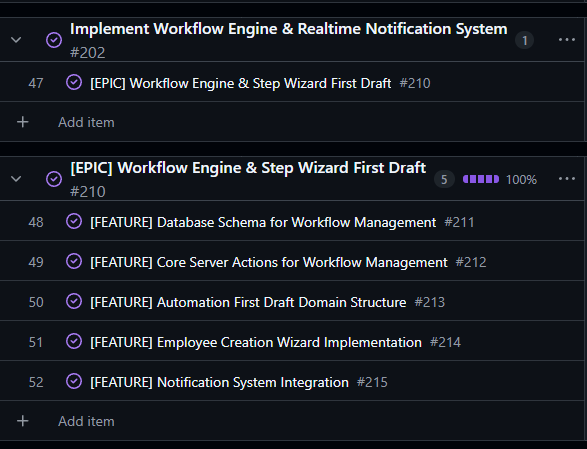Click Add item under the #202 group
587x449 pixels.
[x=86, y=122]
